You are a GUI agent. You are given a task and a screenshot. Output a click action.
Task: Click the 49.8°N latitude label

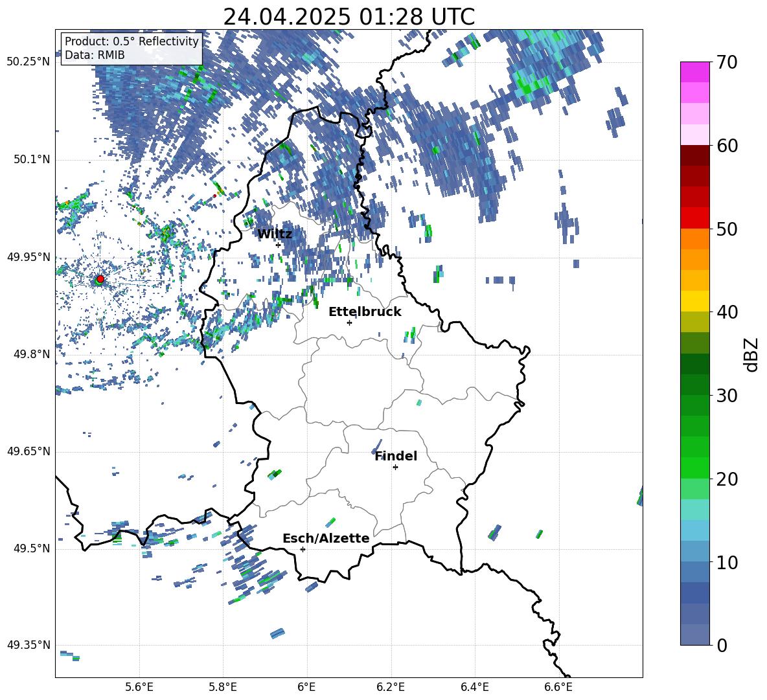[x=31, y=354]
